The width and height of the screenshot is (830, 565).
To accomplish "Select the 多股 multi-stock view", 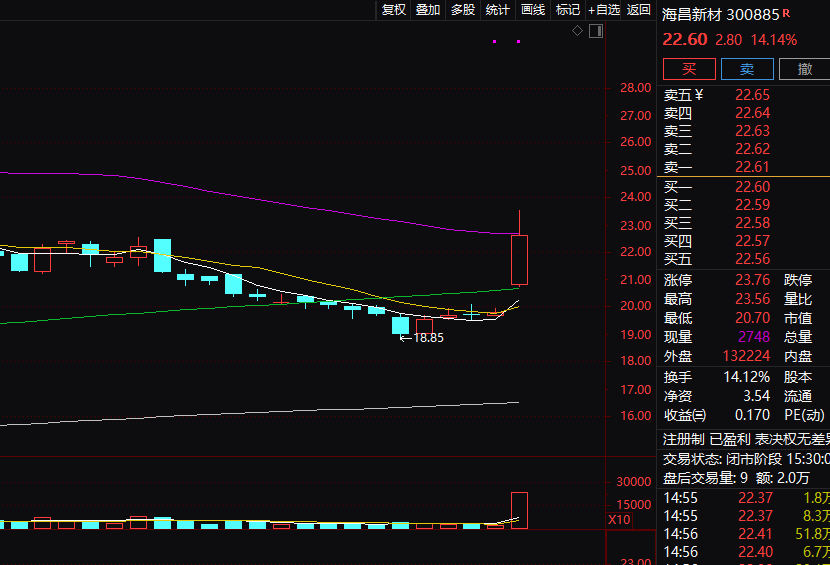I will tap(462, 10).
